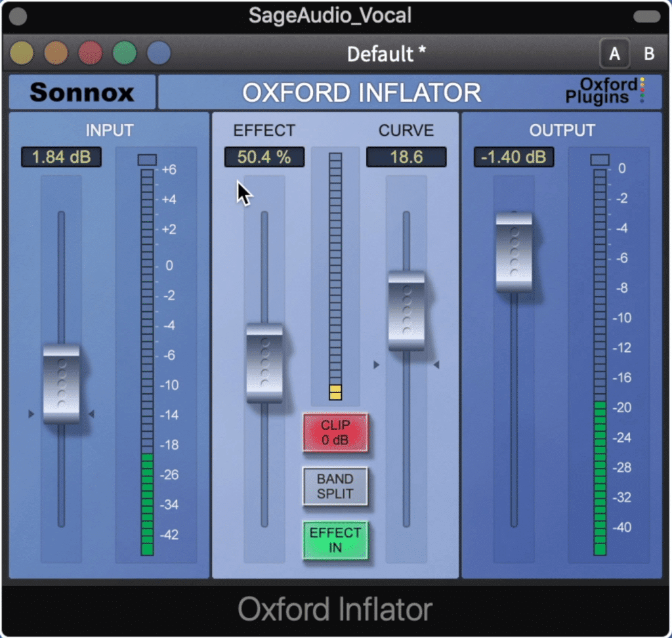Click the input level meter bar

pos(148,362)
